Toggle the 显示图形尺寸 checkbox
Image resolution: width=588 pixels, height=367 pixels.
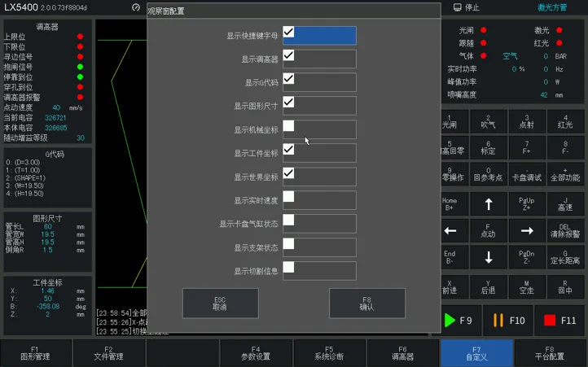click(288, 103)
